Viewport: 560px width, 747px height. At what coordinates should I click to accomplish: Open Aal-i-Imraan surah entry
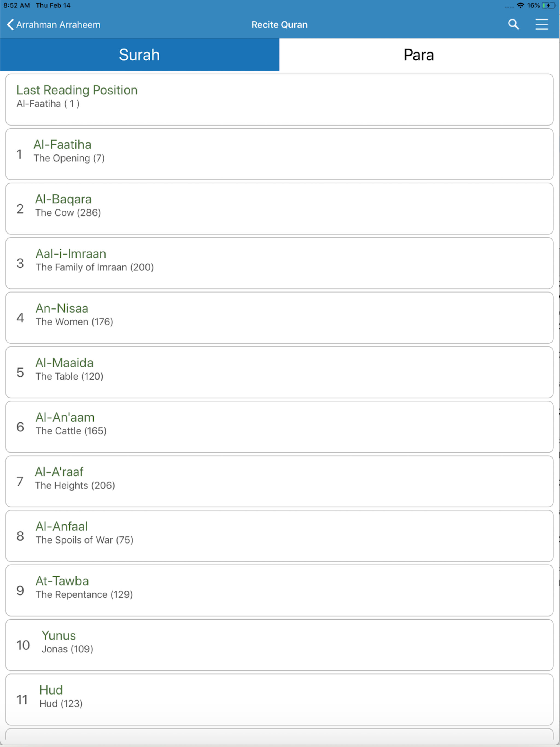click(279, 263)
